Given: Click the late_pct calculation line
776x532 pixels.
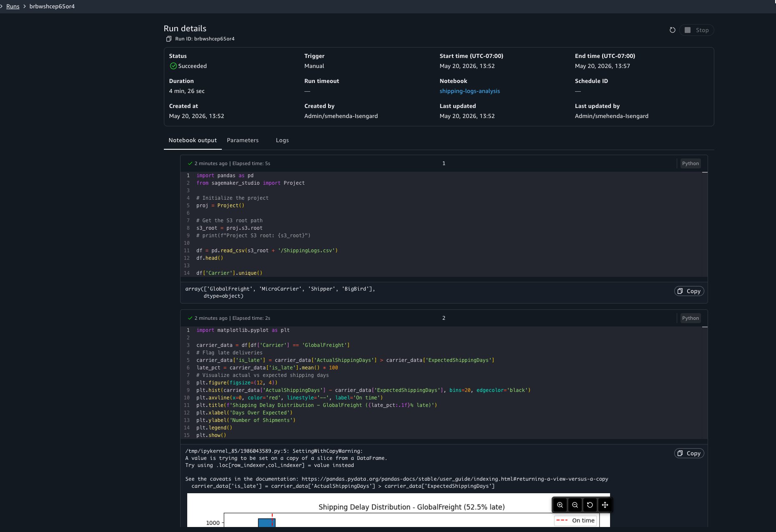Looking at the screenshot, I should tap(267, 368).
